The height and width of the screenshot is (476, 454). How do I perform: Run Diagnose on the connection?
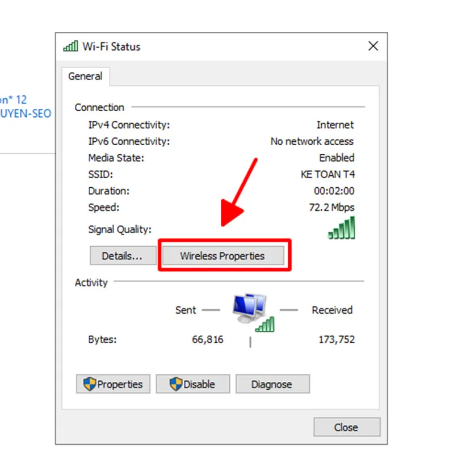(273, 384)
